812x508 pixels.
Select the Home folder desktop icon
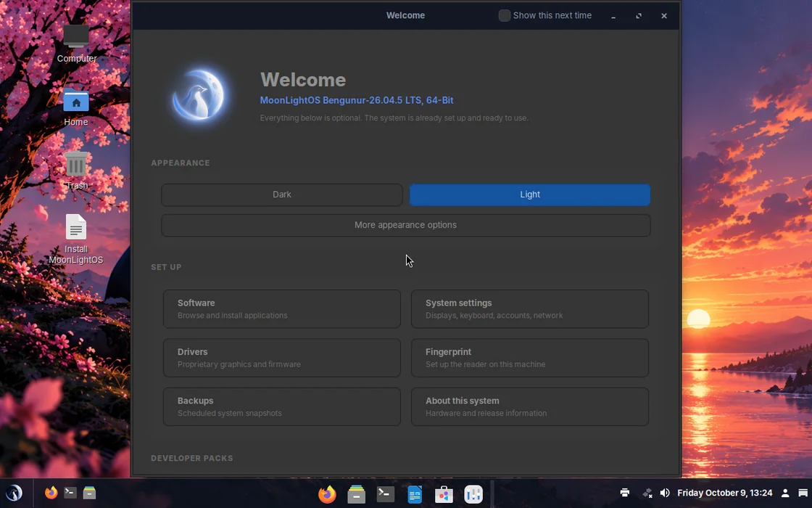coord(76,108)
